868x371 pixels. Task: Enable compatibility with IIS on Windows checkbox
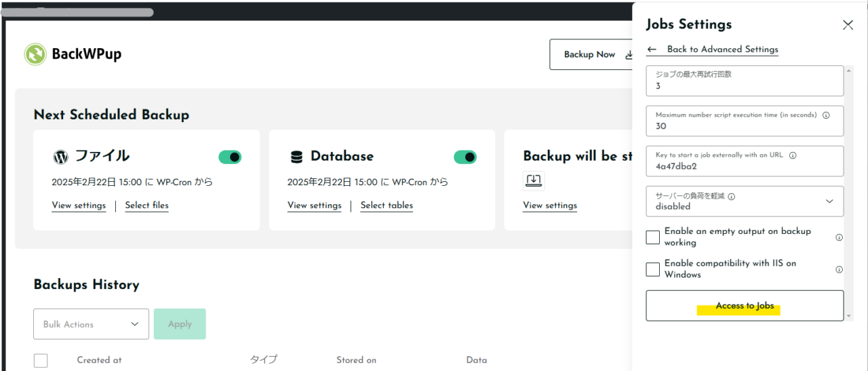coord(653,269)
